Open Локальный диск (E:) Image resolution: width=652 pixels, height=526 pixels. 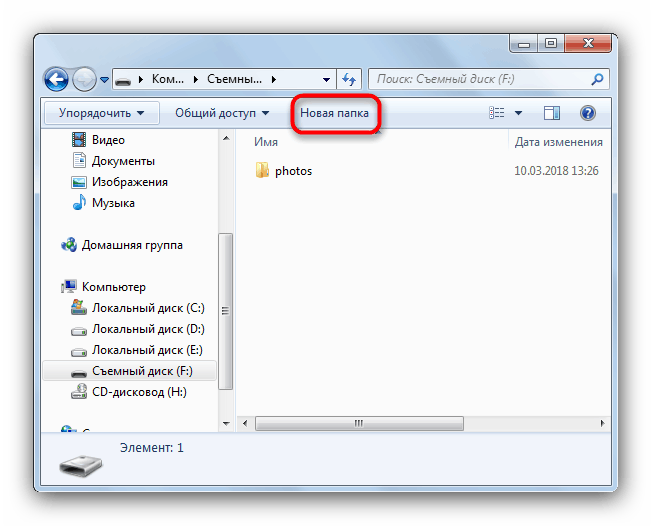147,350
